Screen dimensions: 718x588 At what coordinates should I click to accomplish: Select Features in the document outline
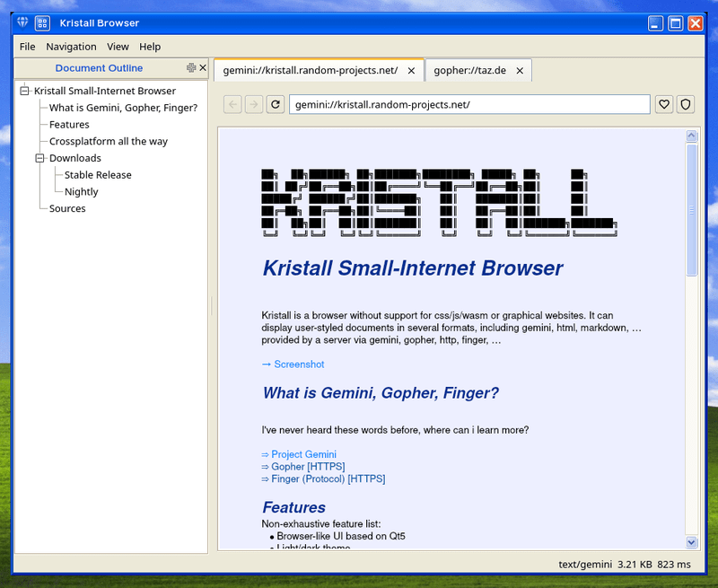click(x=69, y=125)
